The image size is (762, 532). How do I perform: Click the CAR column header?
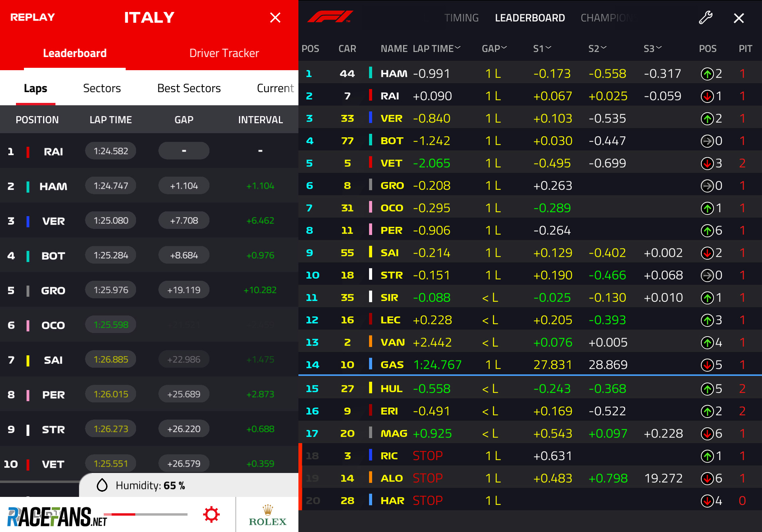(x=347, y=49)
